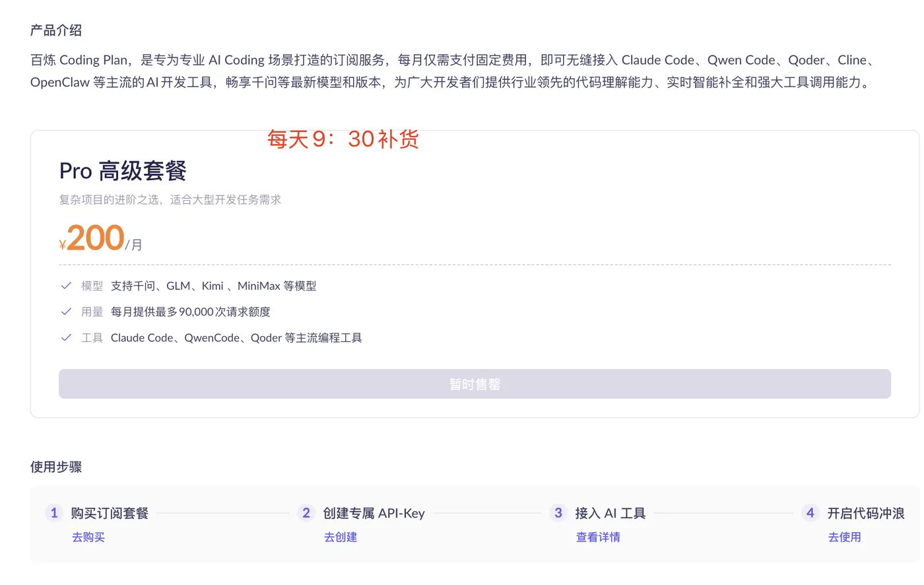Viewport: 924px width, 585px height.
Task: Click the checkmark icon beside 工具
Action: [x=65, y=337]
